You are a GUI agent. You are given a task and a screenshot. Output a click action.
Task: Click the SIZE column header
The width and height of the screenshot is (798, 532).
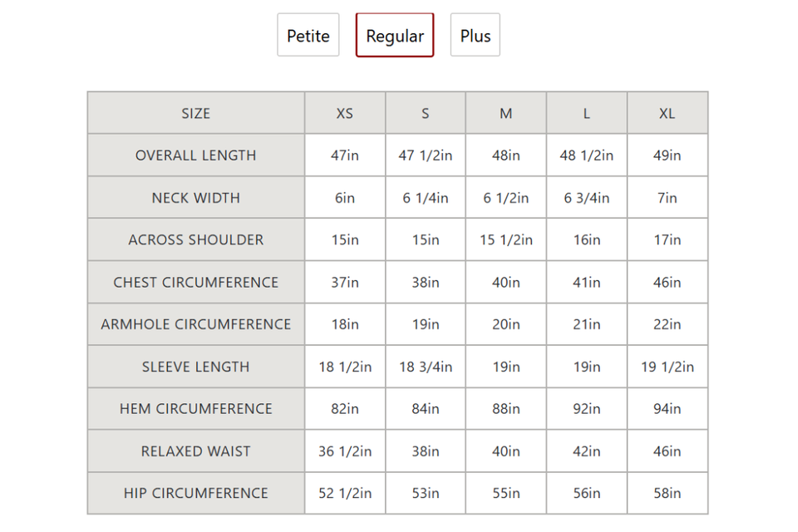pos(196,113)
